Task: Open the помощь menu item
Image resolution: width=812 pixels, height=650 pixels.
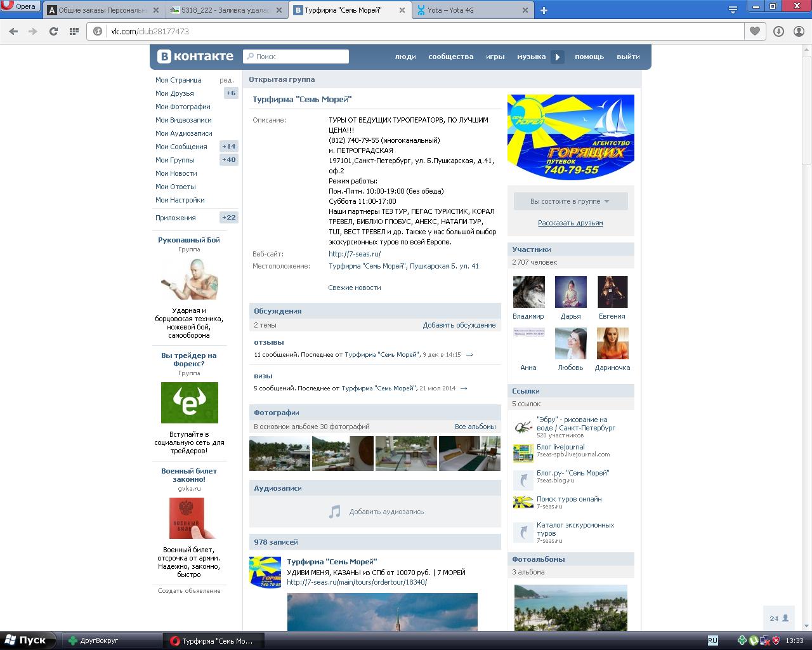Action: point(589,56)
